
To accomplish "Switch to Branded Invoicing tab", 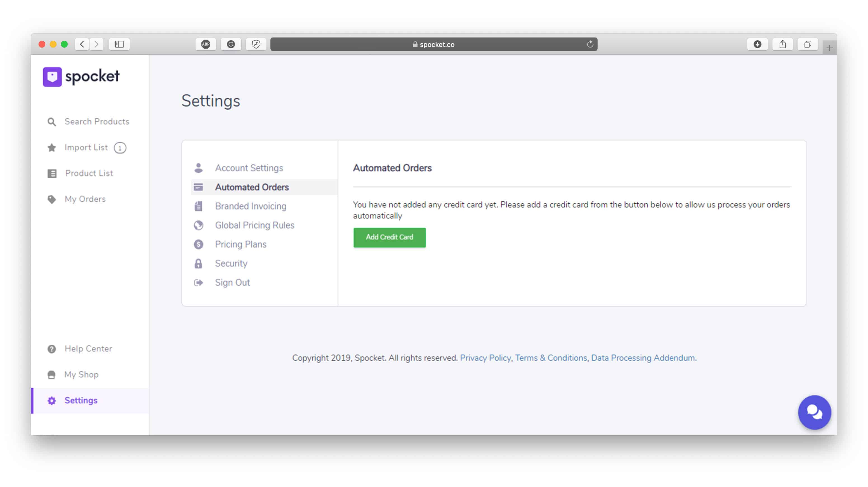I will (264, 206).
